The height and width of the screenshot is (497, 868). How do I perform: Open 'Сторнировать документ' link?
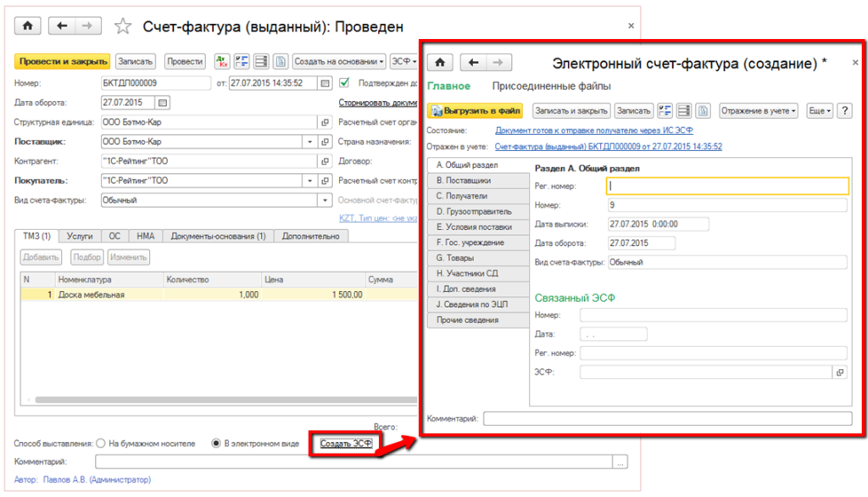tap(377, 103)
